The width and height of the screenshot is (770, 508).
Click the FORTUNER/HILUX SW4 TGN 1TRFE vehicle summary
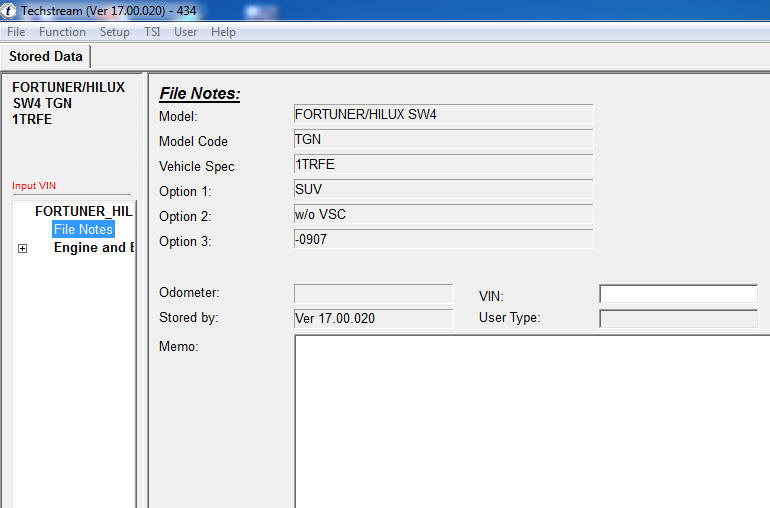(x=68, y=103)
